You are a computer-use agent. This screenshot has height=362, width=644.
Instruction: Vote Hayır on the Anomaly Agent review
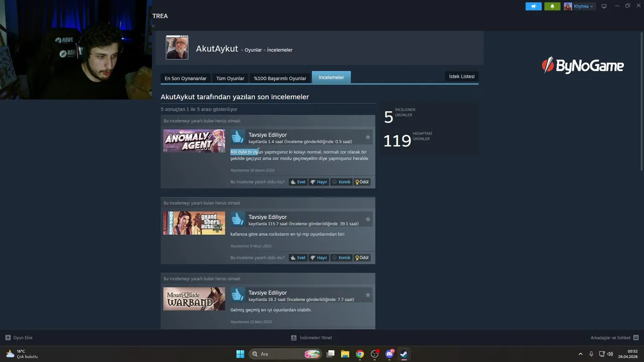click(x=318, y=182)
